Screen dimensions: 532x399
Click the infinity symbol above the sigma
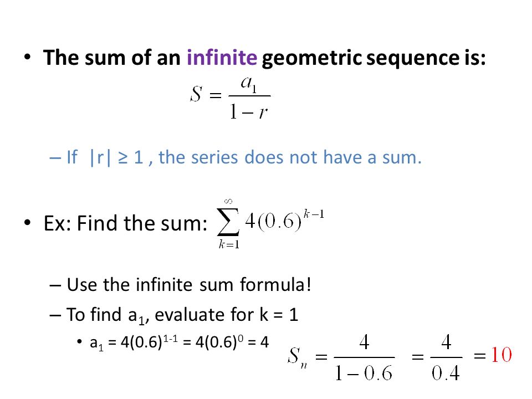click(229, 201)
